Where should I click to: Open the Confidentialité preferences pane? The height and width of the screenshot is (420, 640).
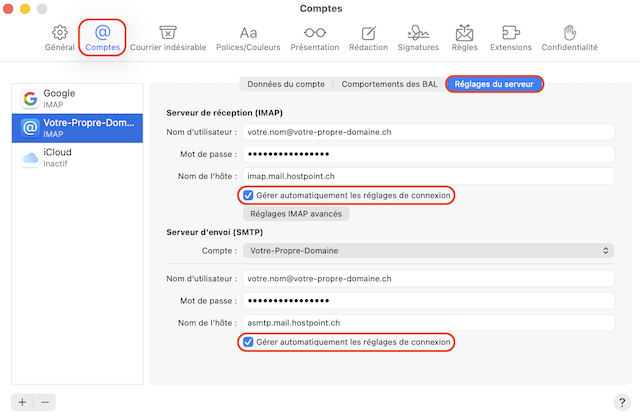(x=569, y=38)
